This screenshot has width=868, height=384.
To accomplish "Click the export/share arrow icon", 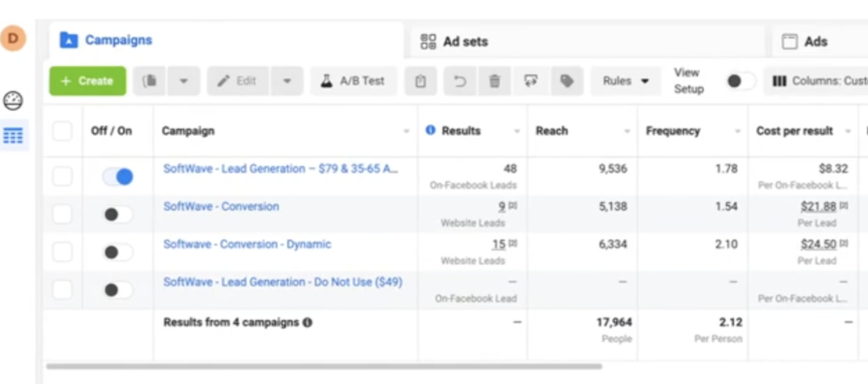I will [531, 81].
